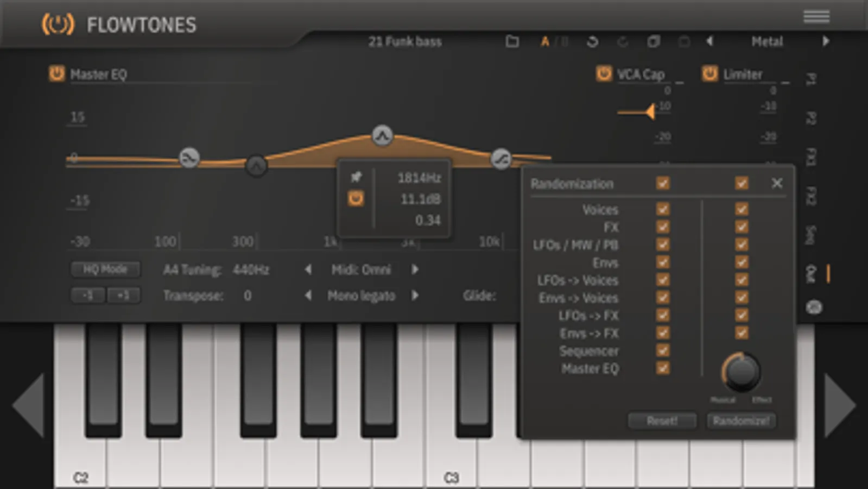Adjust the Musical/Effect randomization knob

[741, 372]
